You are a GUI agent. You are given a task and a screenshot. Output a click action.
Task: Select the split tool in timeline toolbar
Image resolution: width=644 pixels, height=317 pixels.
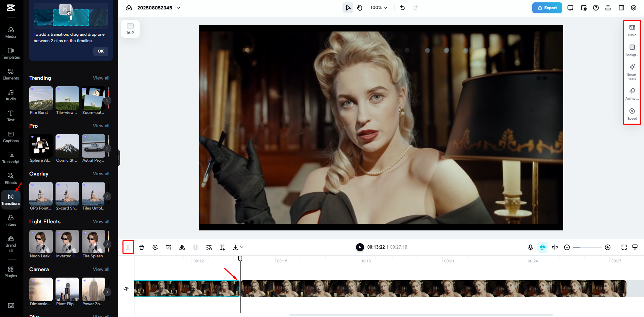click(128, 247)
